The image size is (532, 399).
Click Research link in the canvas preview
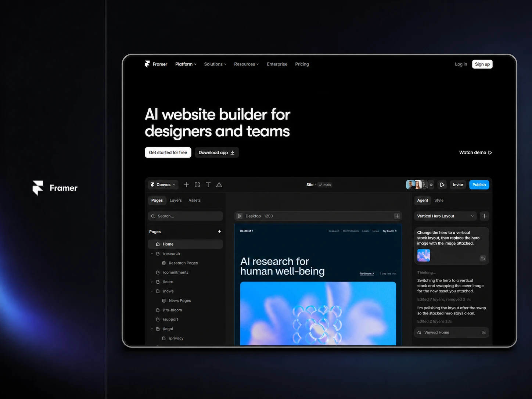334,231
